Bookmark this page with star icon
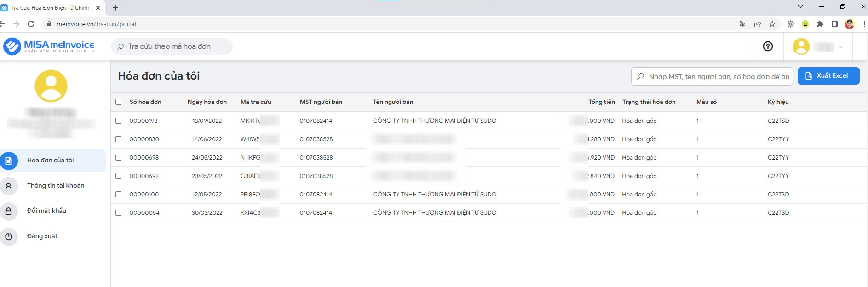This screenshot has height=287, width=868. click(x=772, y=24)
